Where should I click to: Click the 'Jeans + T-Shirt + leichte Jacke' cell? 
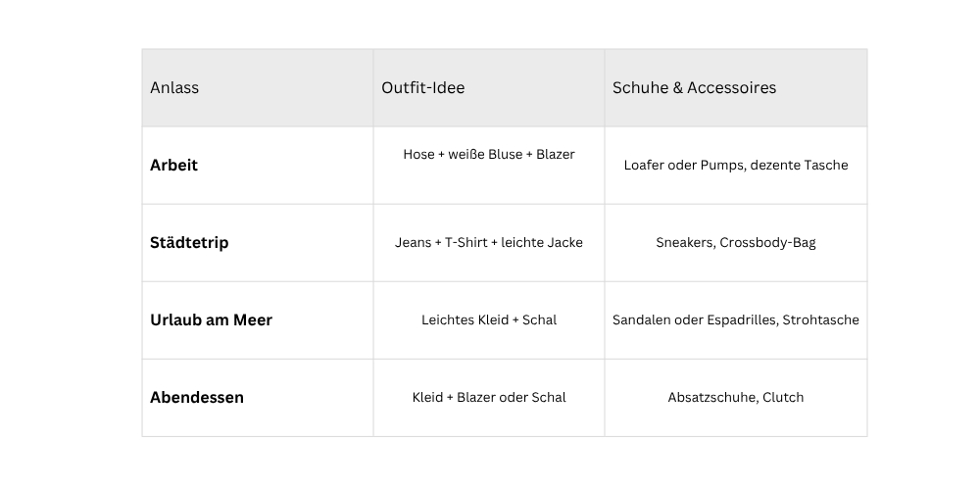coord(489,243)
